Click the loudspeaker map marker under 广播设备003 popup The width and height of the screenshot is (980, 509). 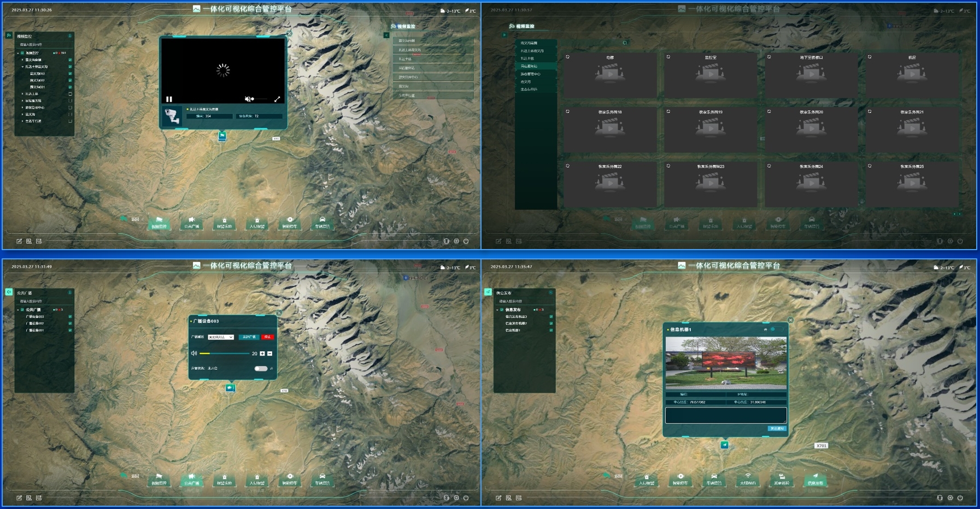(230, 388)
